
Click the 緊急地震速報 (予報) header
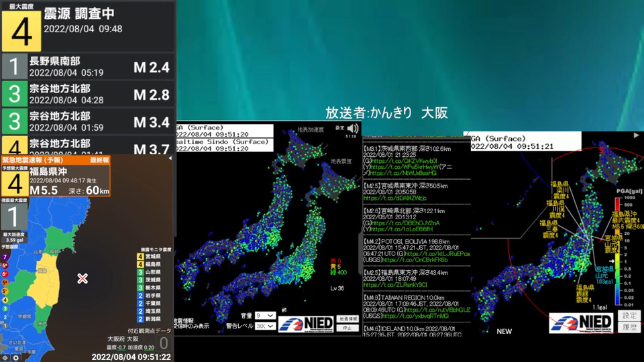(56, 160)
